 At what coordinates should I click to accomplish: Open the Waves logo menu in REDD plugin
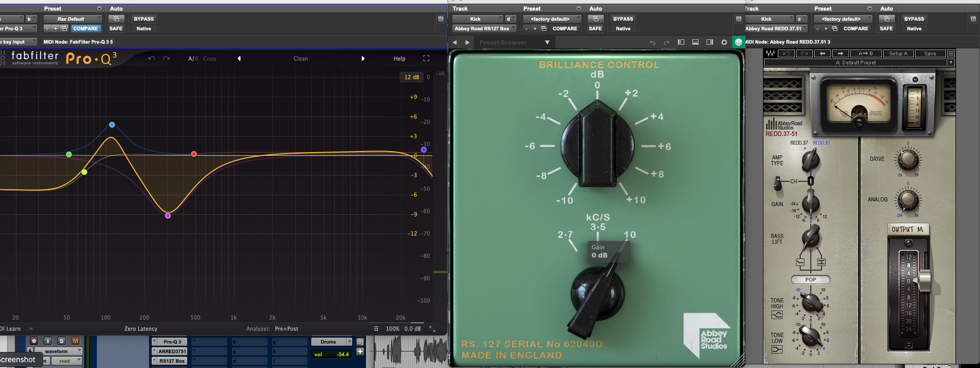(x=770, y=53)
